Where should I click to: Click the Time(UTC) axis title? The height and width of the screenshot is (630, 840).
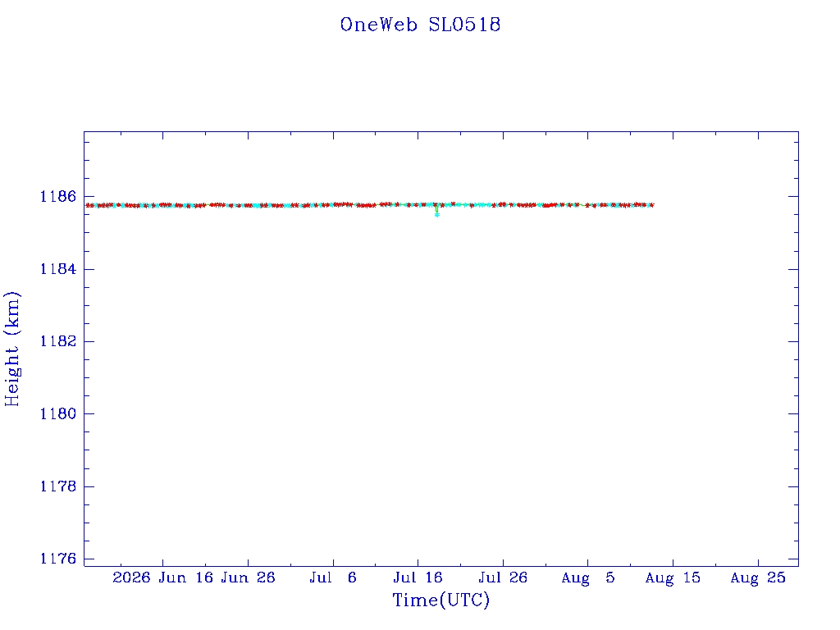441,600
